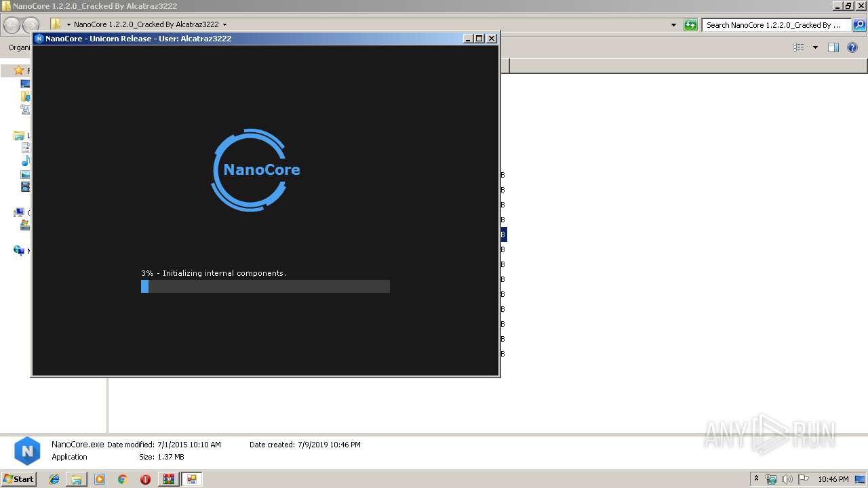
Task: Click the NanoCore.exe icon in the details pane
Action: point(27,451)
